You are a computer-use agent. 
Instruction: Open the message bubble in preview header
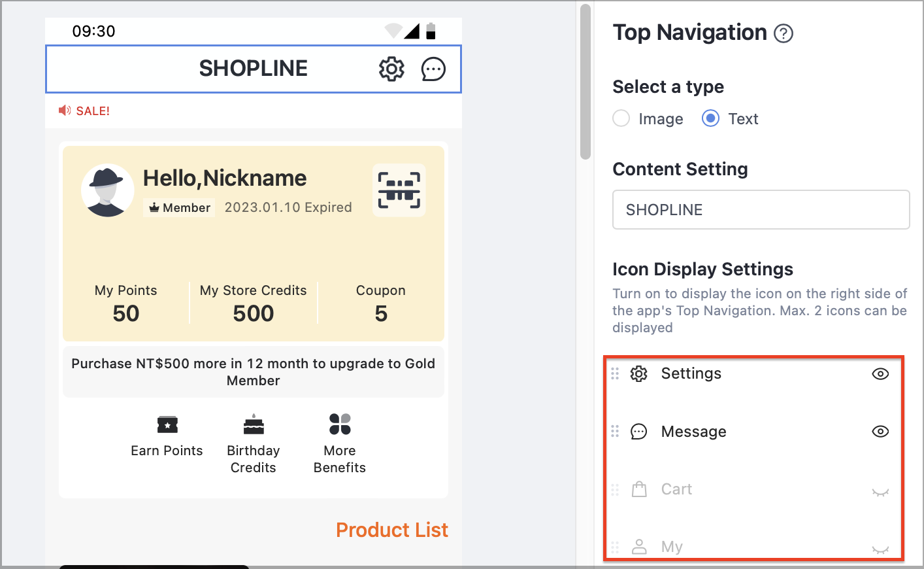click(433, 69)
